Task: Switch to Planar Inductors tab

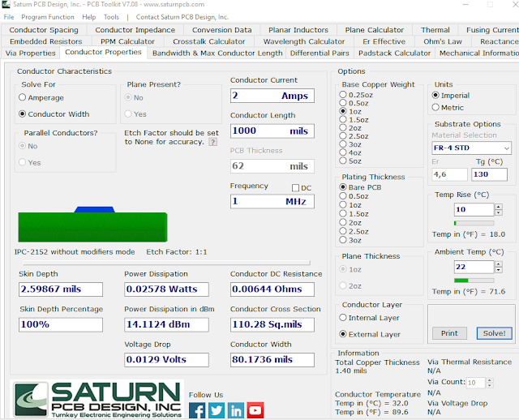Action: click(298, 30)
